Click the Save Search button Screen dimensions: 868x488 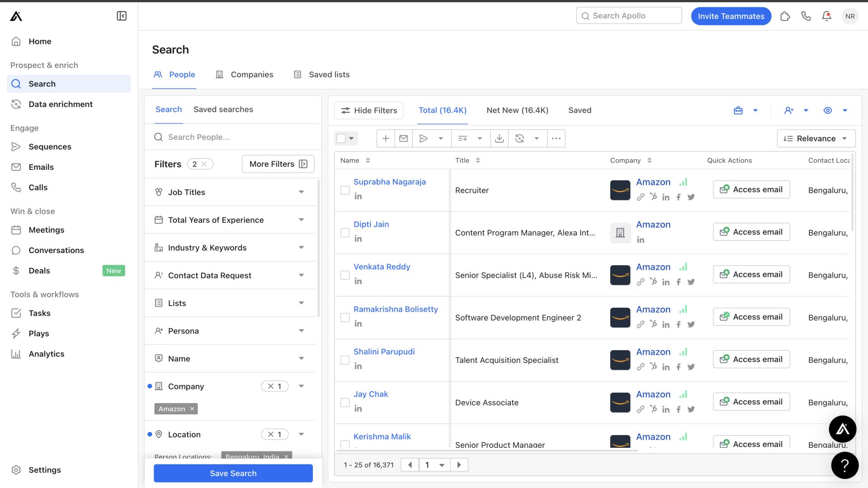[x=233, y=474]
